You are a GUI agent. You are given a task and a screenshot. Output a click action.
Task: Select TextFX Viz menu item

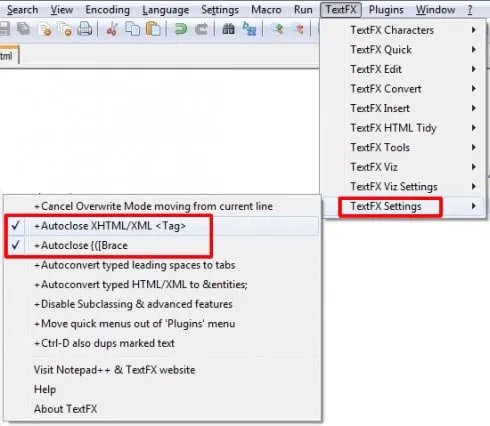[403, 167]
